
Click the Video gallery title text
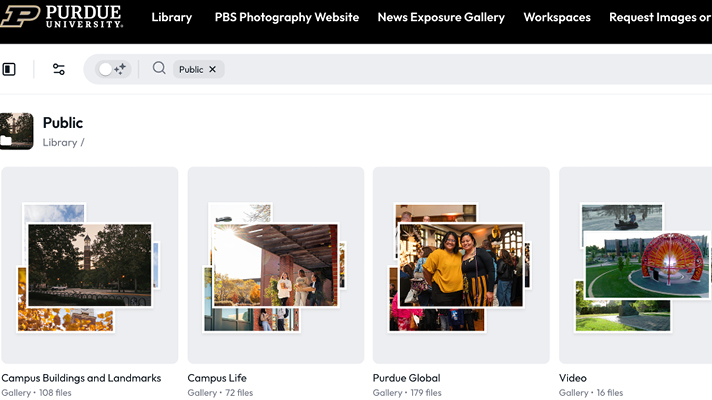tap(573, 378)
